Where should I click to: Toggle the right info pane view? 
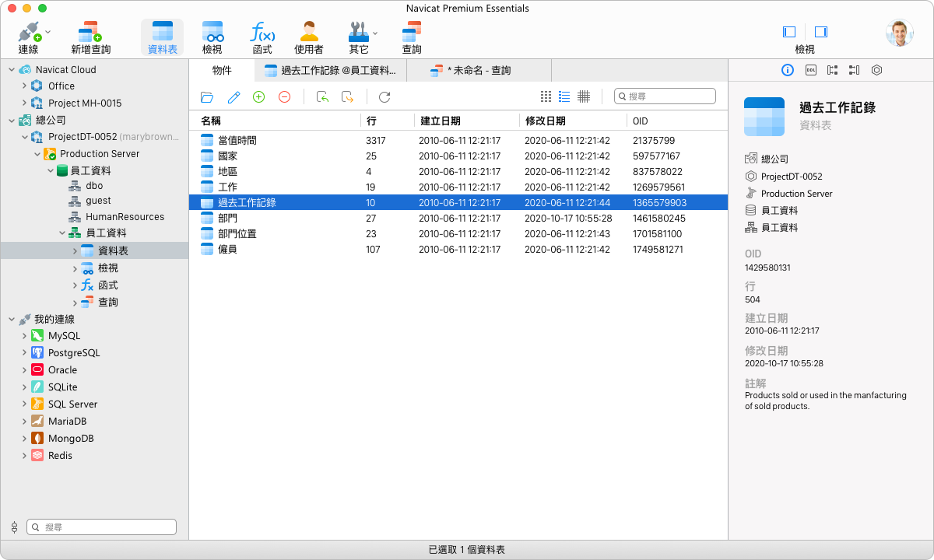click(x=820, y=32)
